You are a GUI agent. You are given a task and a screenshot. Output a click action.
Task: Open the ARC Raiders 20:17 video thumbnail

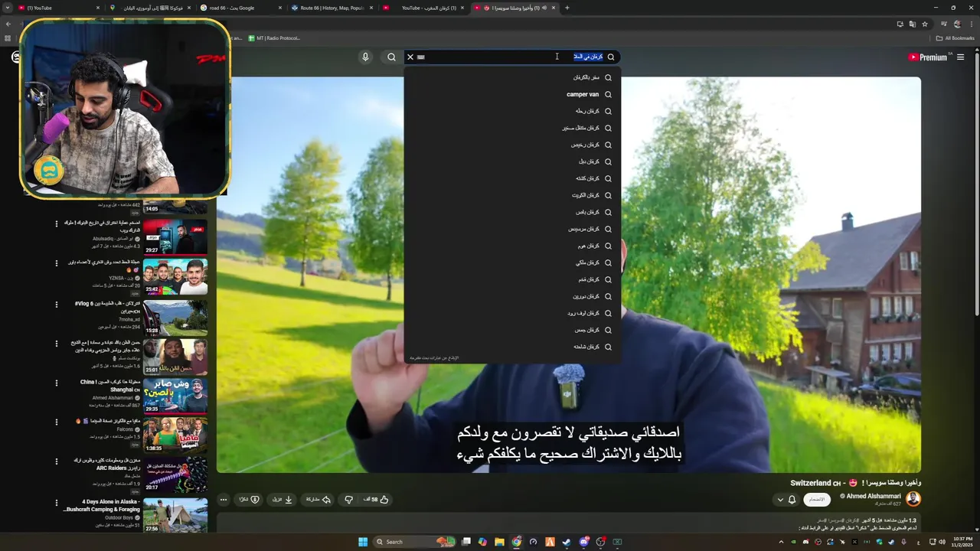pos(175,475)
